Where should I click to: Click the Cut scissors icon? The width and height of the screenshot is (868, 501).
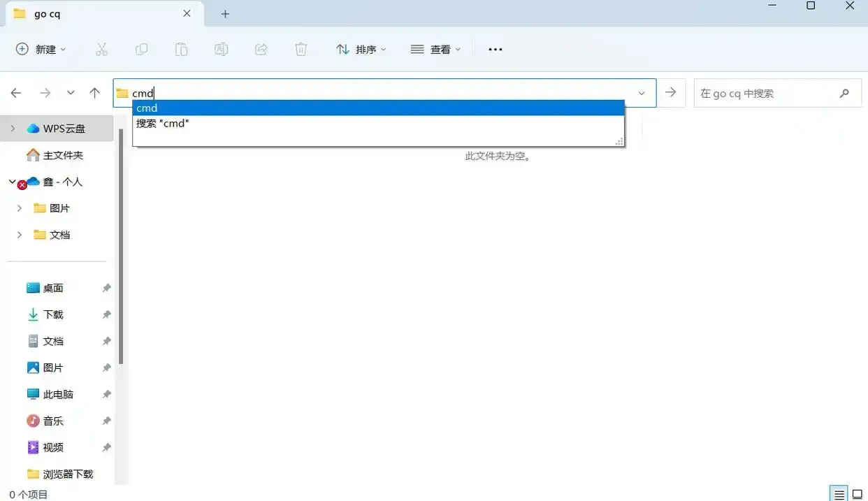101,49
